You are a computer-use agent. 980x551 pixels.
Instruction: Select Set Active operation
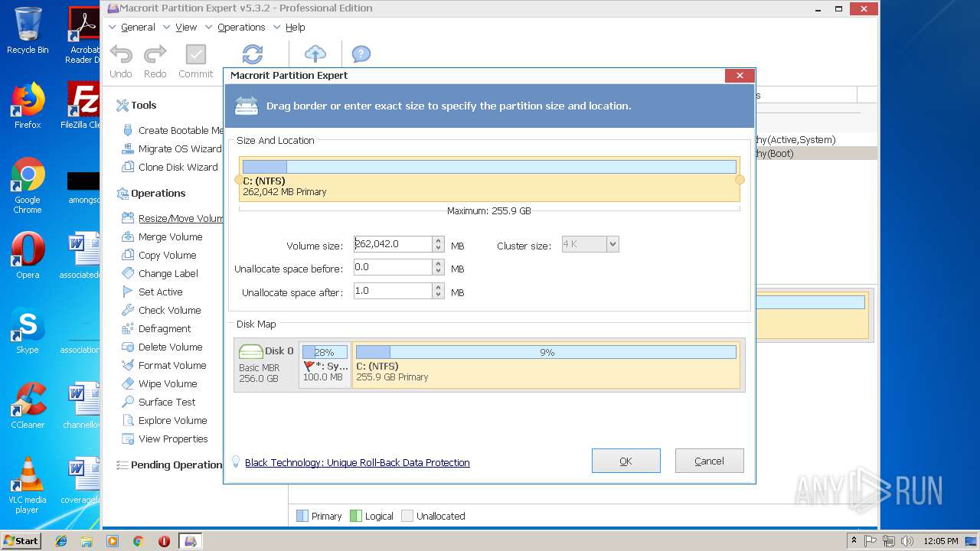pos(152,292)
